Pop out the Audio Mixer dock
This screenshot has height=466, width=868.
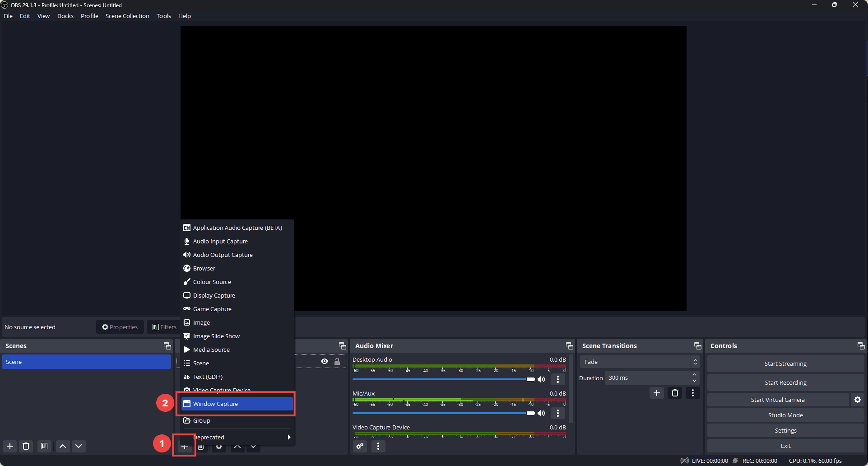pos(570,346)
